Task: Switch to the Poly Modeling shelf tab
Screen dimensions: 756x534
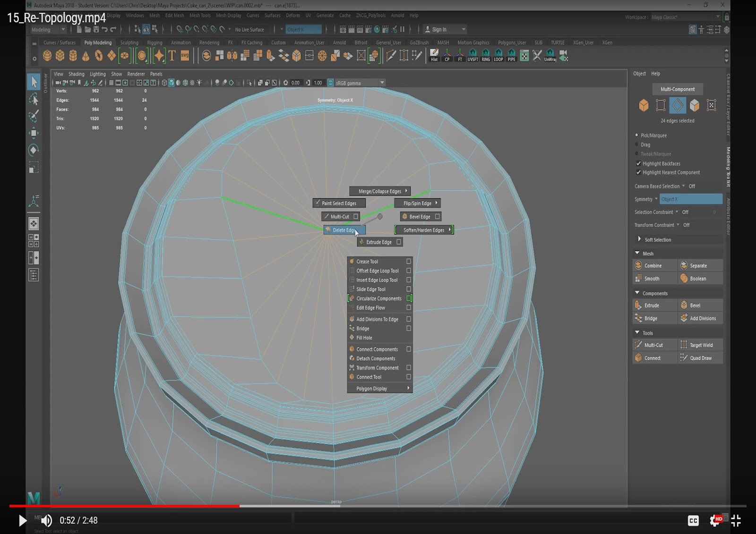Action: (97, 42)
